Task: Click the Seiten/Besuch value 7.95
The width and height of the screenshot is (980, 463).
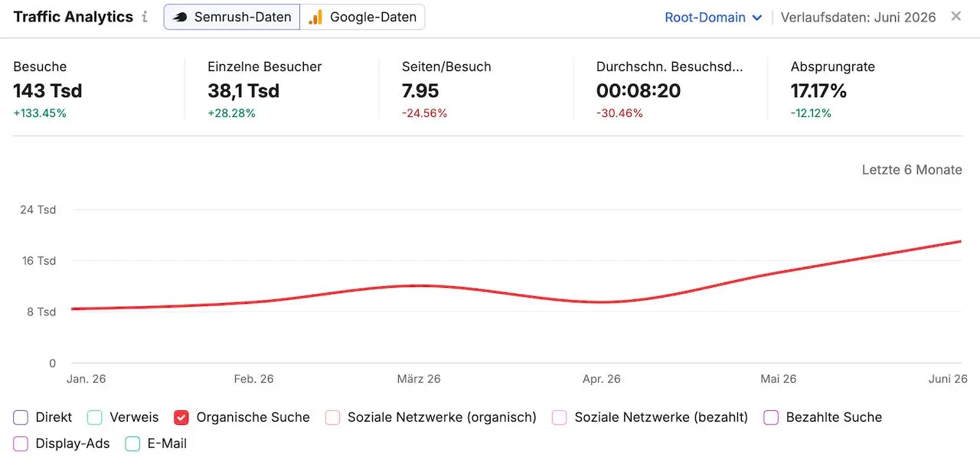Action: click(420, 91)
